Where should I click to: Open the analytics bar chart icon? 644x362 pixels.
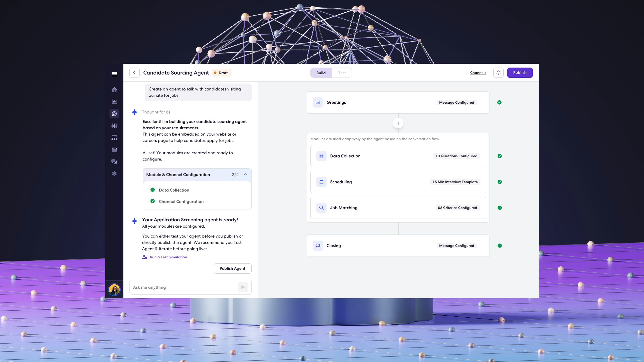coord(114,101)
